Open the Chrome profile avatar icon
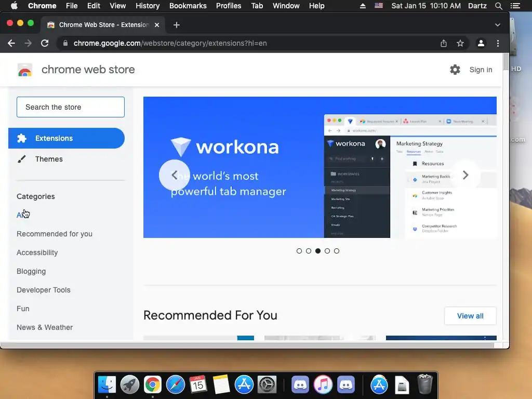 (x=481, y=43)
